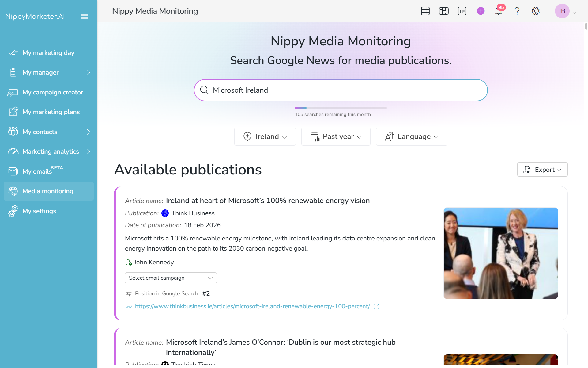Expand the Marketing analytics submenu arrow
Viewport: 588px width, 368px height.
pos(89,151)
